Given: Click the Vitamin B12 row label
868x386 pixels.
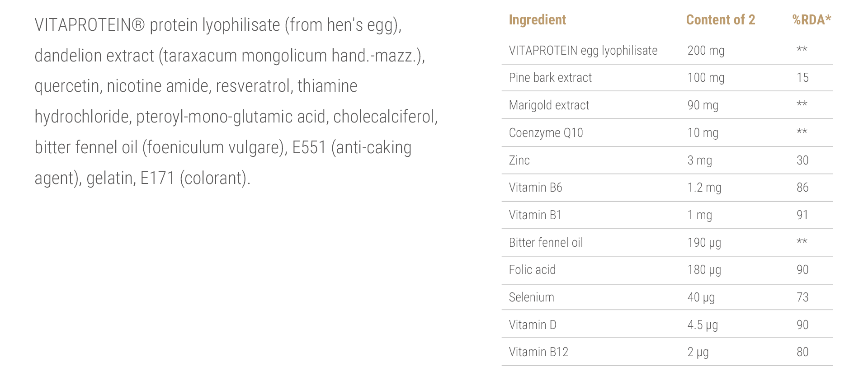Looking at the screenshot, I should click(x=538, y=352).
